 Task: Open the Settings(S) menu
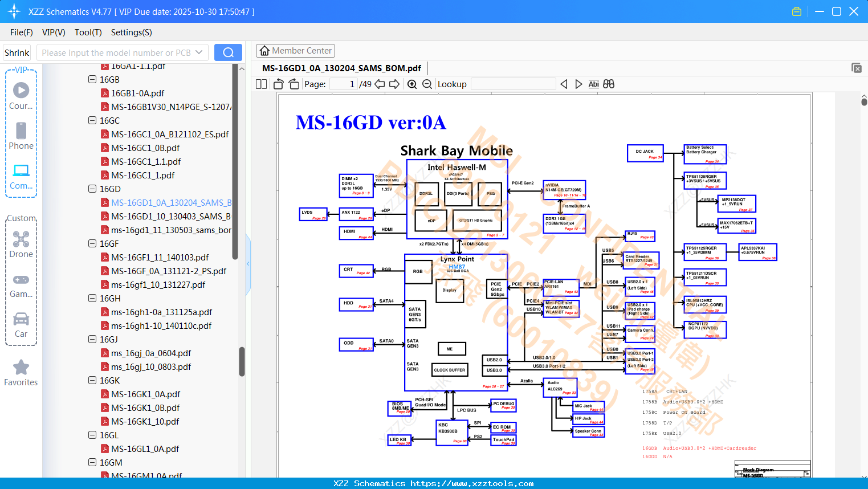pyautogui.click(x=132, y=32)
